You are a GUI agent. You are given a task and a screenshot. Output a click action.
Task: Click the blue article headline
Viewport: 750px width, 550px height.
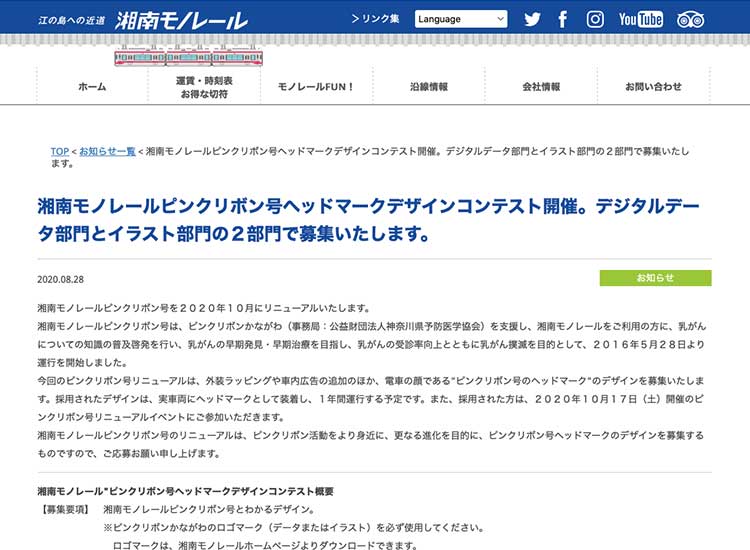click(x=368, y=220)
